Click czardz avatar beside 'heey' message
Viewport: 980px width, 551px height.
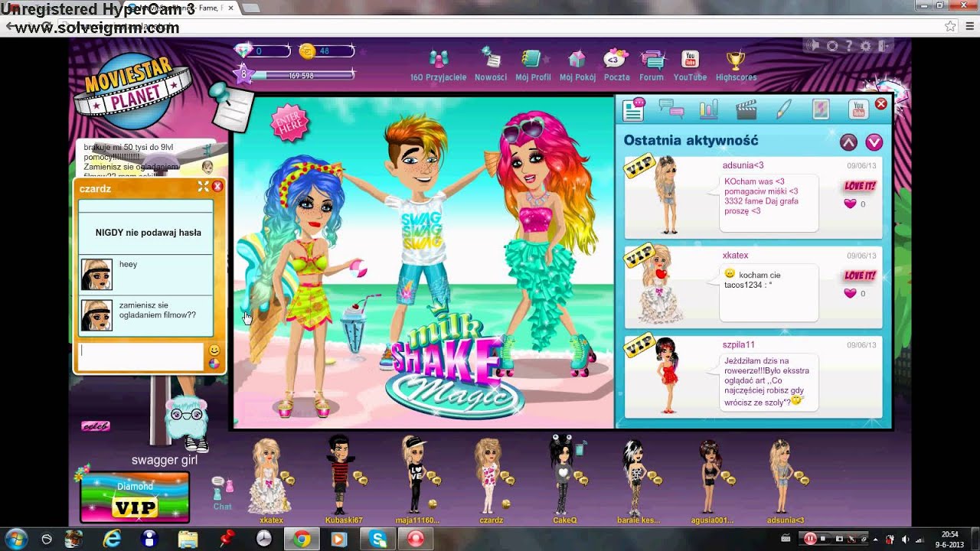point(96,274)
